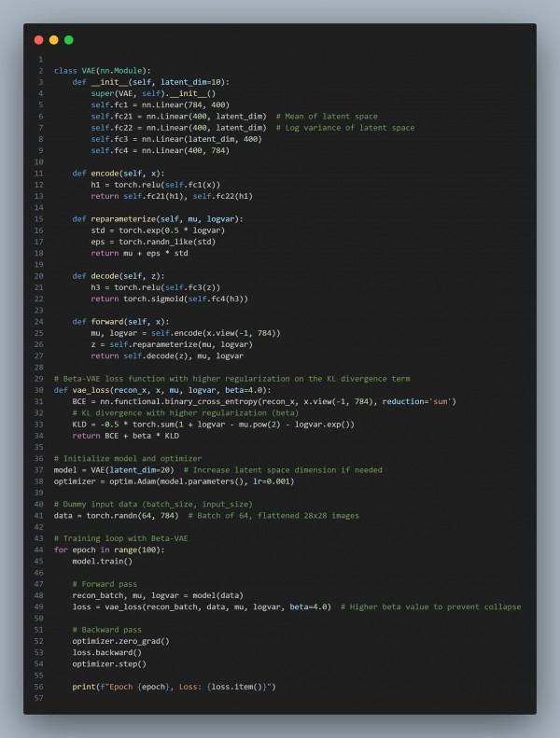Click the print Epoch Loss statement
Image resolution: width=560 pixels, height=738 pixels.
pos(174,687)
